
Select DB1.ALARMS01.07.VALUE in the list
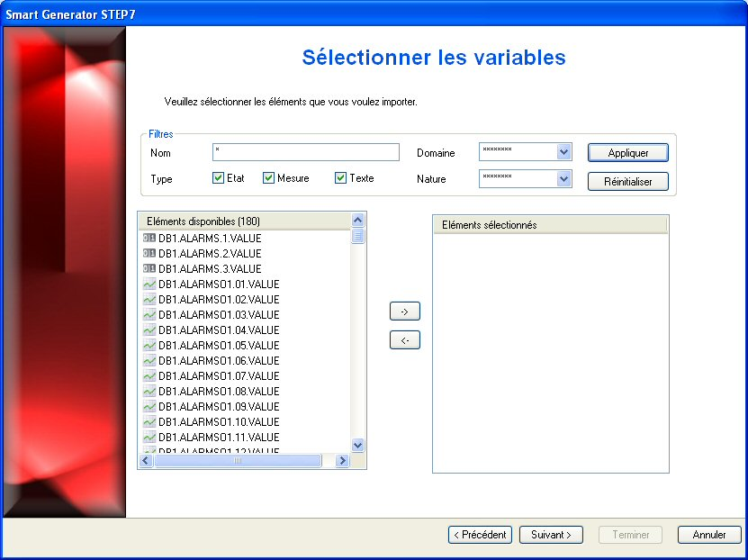click(219, 375)
